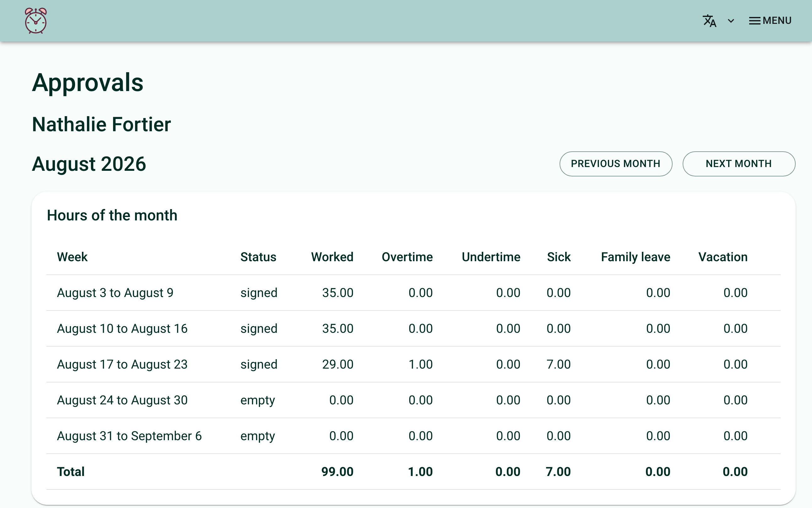
Task: Click the Vacation column header
Action: pos(723,257)
